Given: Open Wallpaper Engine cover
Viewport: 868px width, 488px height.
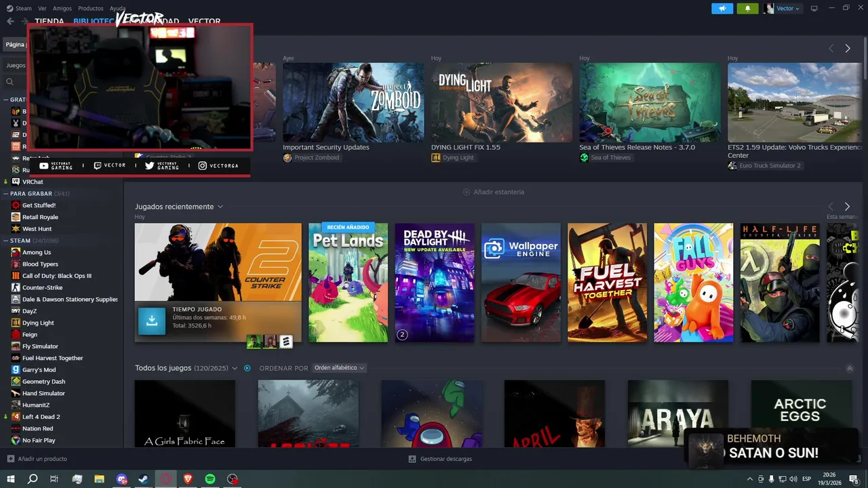Looking at the screenshot, I should point(521,283).
